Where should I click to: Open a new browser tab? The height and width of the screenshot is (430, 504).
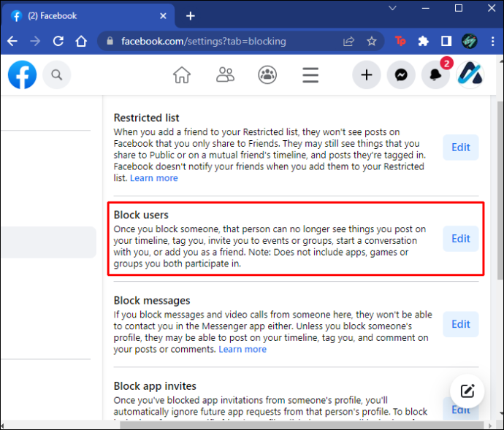point(191,16)
